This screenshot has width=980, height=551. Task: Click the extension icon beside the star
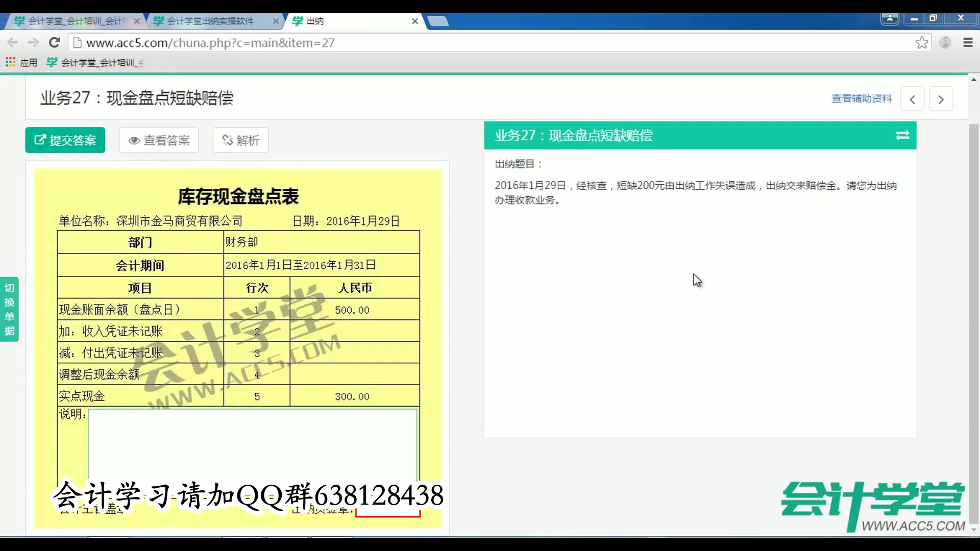945,42
